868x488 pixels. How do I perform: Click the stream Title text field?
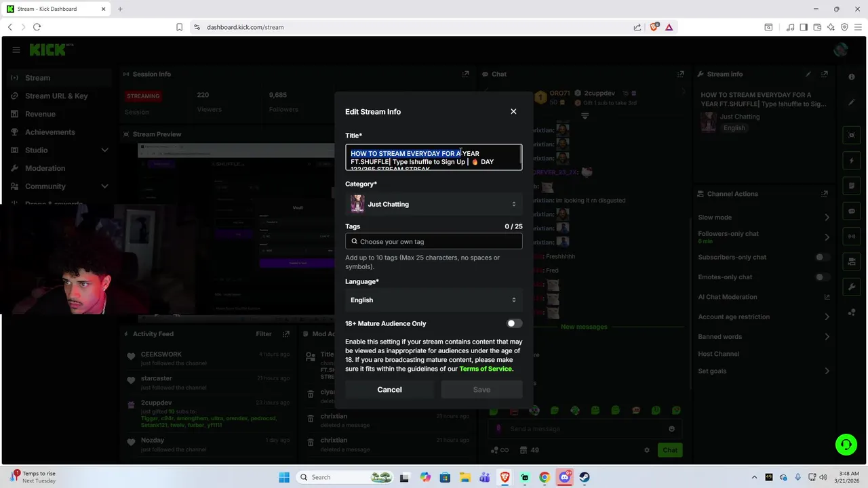(433, 157)
